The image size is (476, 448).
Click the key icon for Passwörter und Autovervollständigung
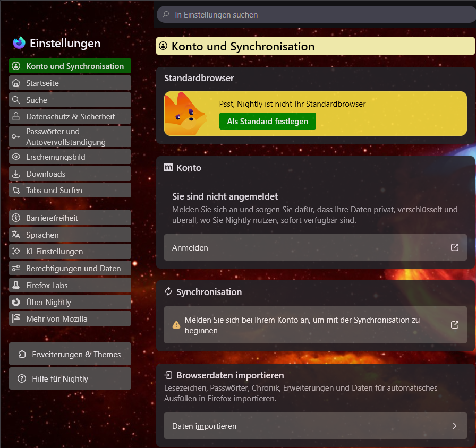point(16,136)
